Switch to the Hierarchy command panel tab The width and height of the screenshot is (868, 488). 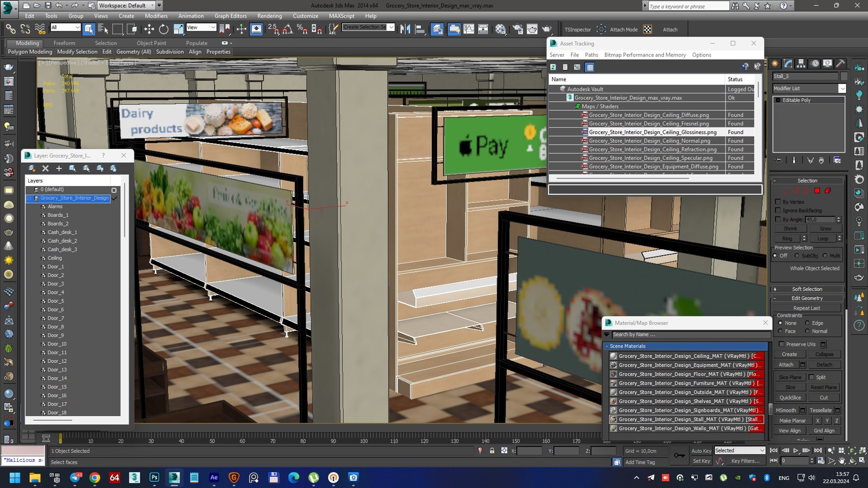click(x=801, y=64)
